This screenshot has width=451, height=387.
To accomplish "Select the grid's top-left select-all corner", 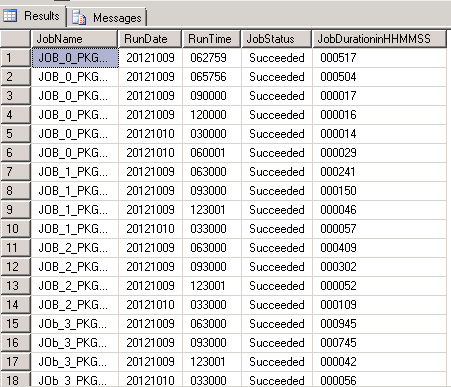I will [x=15, y=39].
